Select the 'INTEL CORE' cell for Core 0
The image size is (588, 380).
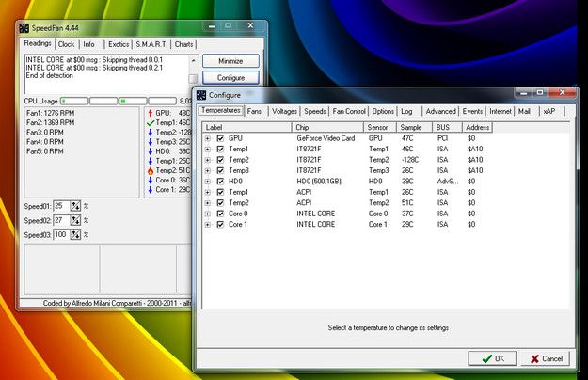[x=316, y=214]
